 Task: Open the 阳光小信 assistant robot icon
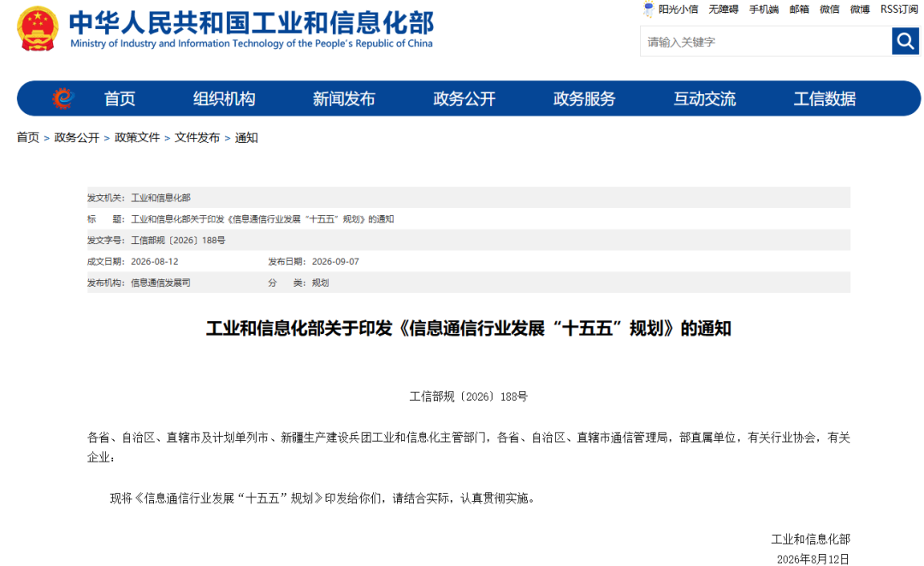(649, 9)
